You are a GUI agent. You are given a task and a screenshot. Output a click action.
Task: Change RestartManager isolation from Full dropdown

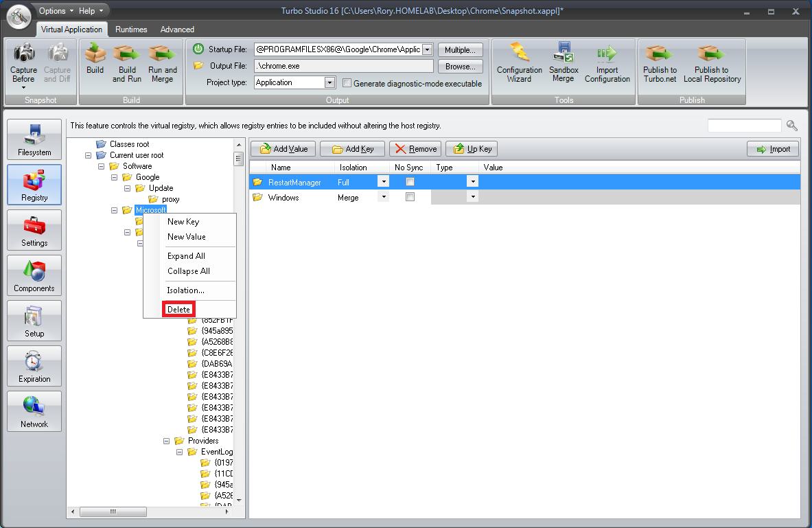[383, 181]
